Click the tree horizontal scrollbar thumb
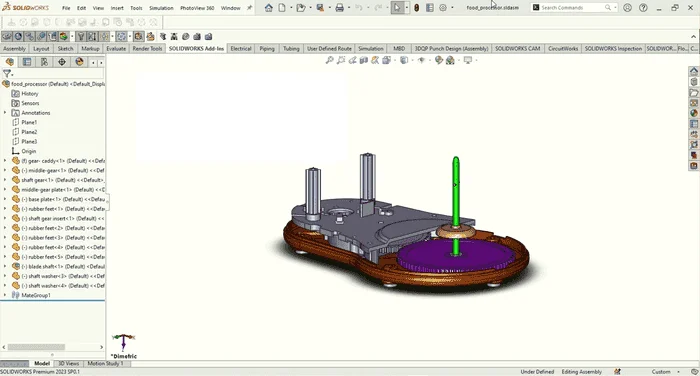Viewport: 700px width, 376px height. [36, 347]
